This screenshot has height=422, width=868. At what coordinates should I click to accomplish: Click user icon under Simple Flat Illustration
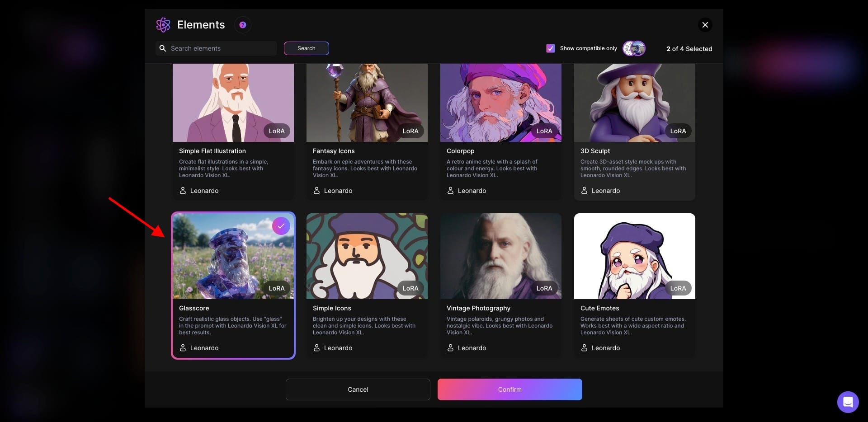[x=183, y=191]
